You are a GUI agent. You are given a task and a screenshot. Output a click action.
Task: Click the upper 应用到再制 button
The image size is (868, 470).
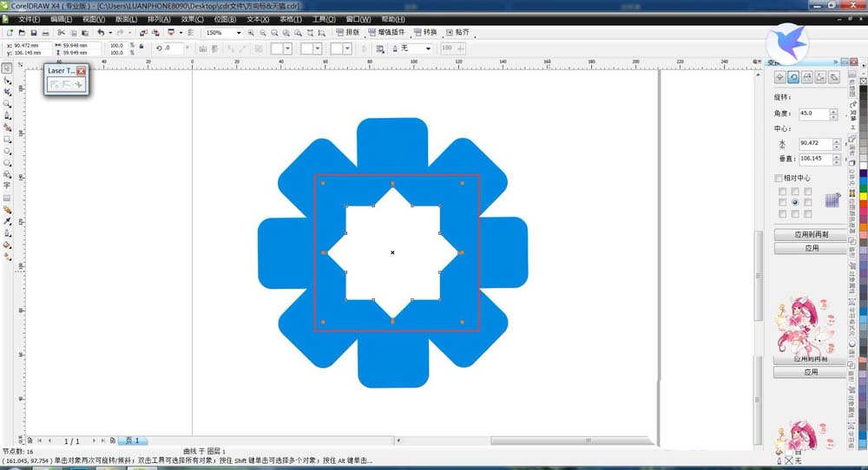click(x=810, y=235)
